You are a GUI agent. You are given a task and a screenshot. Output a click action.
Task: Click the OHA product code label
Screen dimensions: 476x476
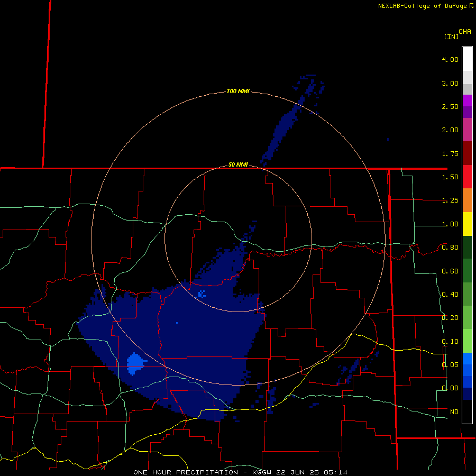[465, 32]
